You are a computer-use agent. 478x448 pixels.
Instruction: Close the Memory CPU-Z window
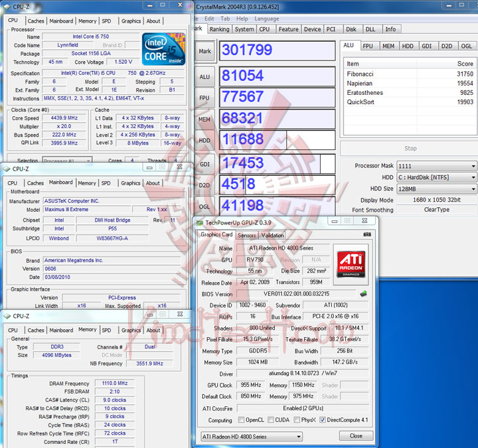[x=180, y=314]
